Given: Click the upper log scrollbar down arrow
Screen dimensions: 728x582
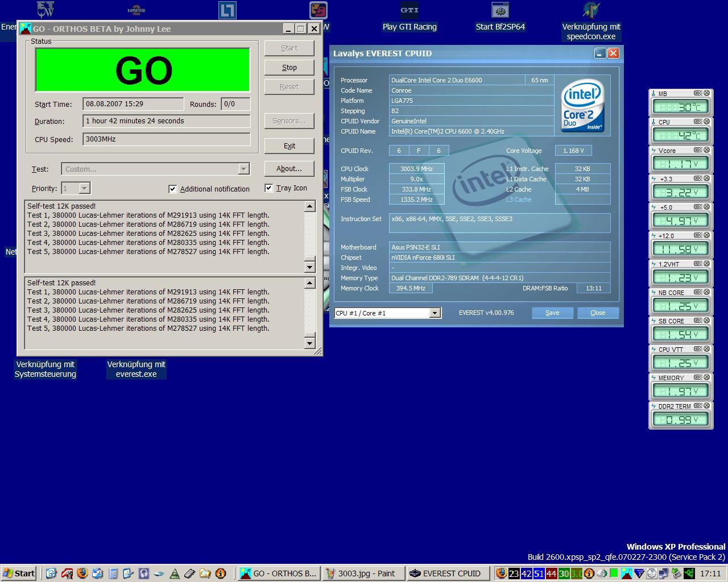Looking at the screenshot, I should (x=310, y=267).
